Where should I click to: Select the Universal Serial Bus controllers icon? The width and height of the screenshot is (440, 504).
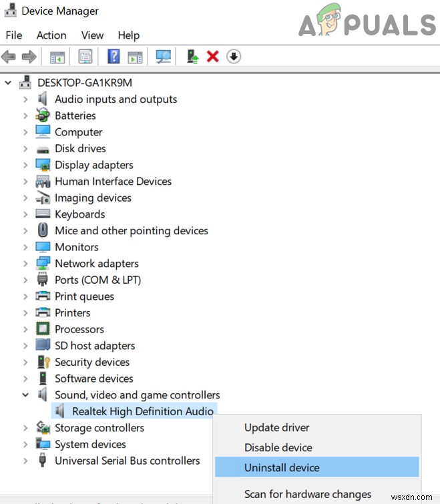click(x=43, y=461)
